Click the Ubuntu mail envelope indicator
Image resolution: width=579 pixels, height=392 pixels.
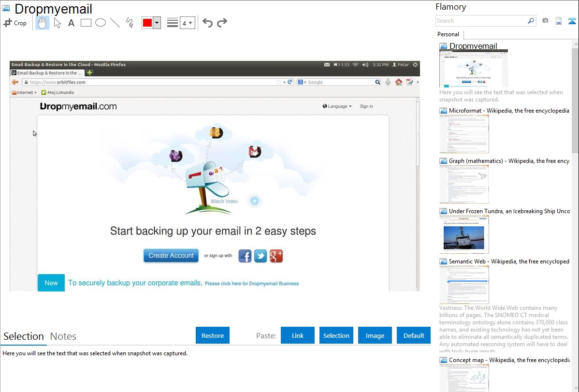(x=327, y=65)
